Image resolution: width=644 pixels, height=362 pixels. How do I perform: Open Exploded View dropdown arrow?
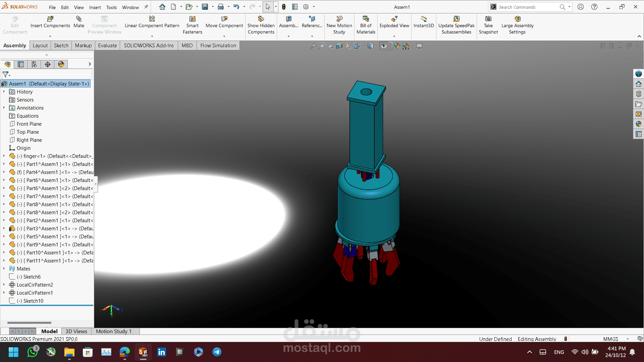pyautogui.click(x=394, y=36)
